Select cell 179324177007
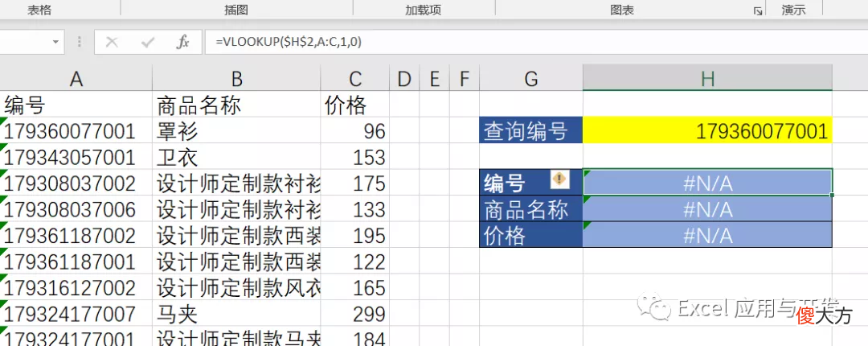The height and width of the screenshot is (346, 868). point(76,313)
